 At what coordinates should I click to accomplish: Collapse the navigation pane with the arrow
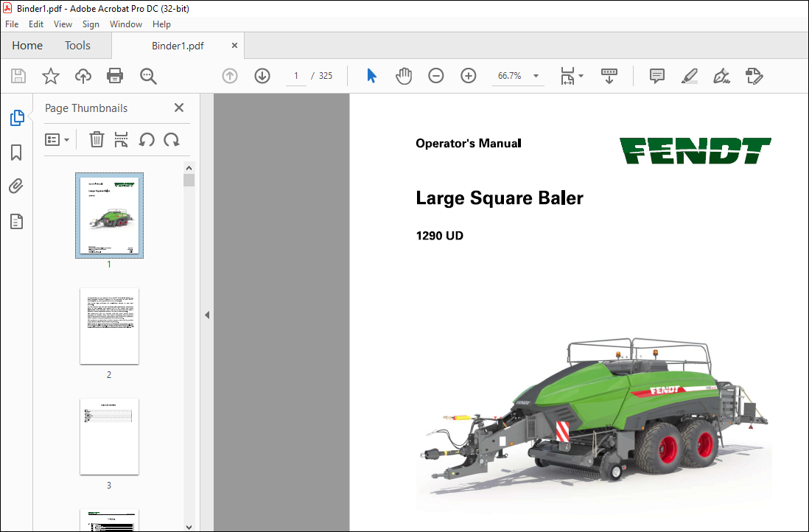click(207, 315)
